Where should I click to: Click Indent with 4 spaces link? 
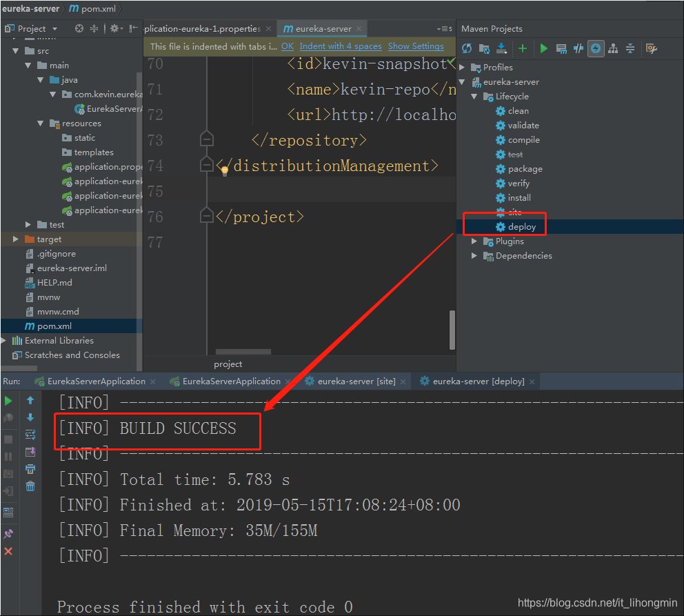(x=340, y=46)
